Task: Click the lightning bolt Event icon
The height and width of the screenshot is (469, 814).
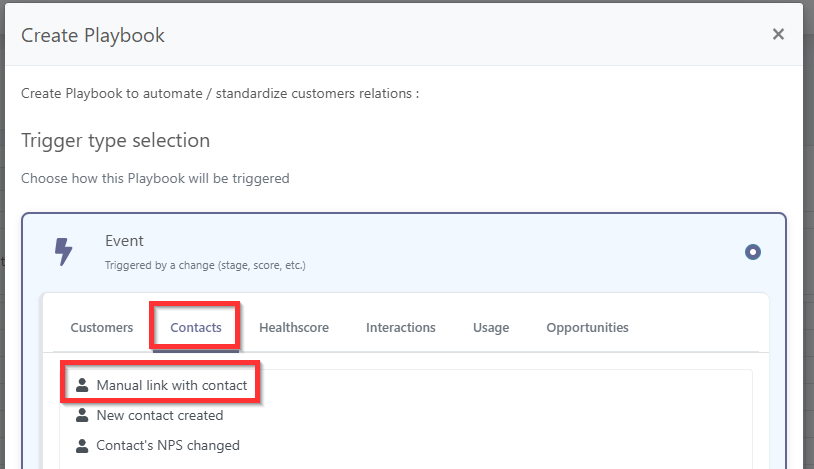Action: (x=64, y=252)
